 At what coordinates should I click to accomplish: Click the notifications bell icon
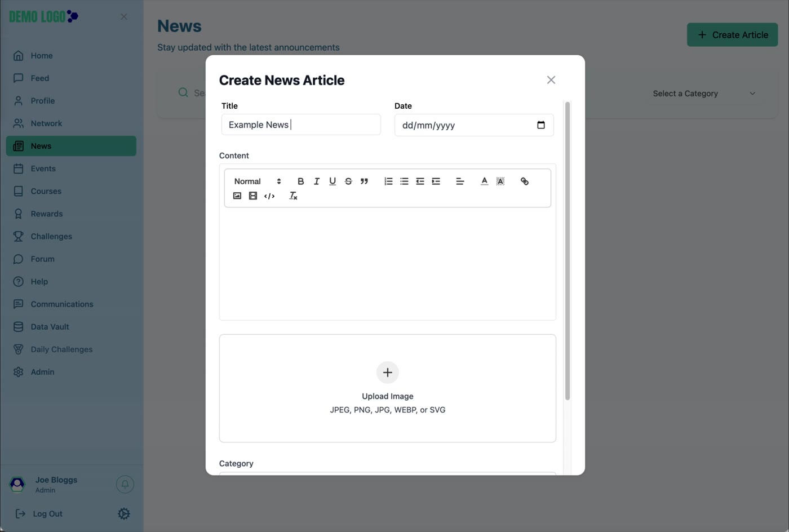tap(125, 484)
